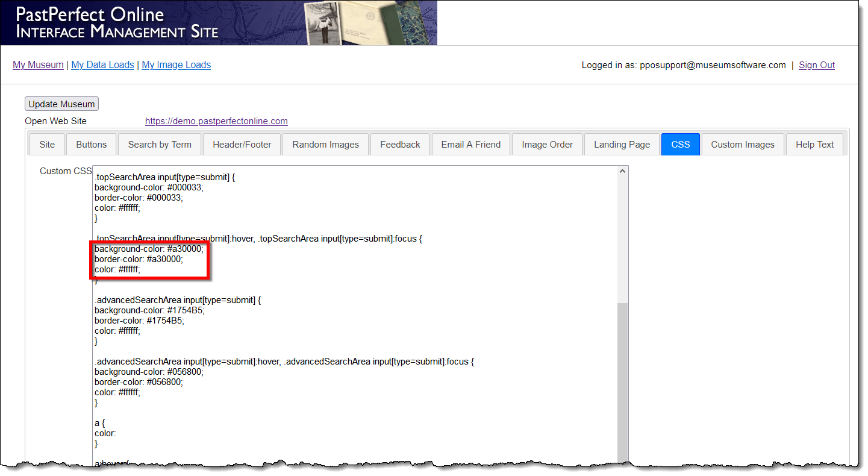Select the active CSS tab

(x=681, y=145)
